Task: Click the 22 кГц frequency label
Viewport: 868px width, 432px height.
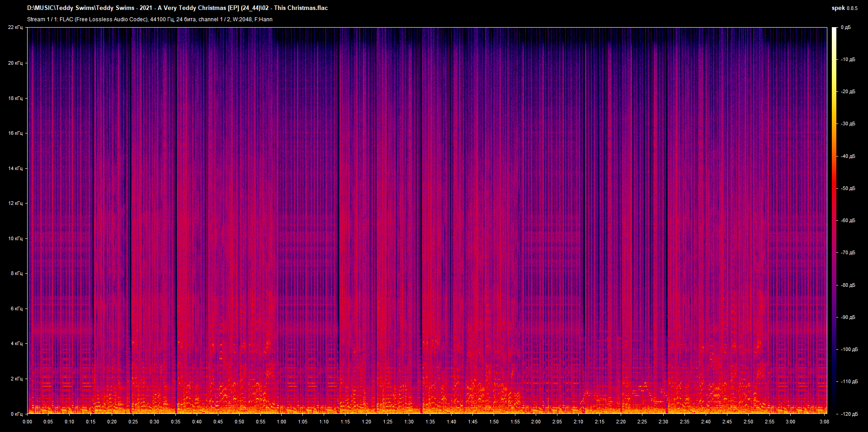Action: pos(15,28)
